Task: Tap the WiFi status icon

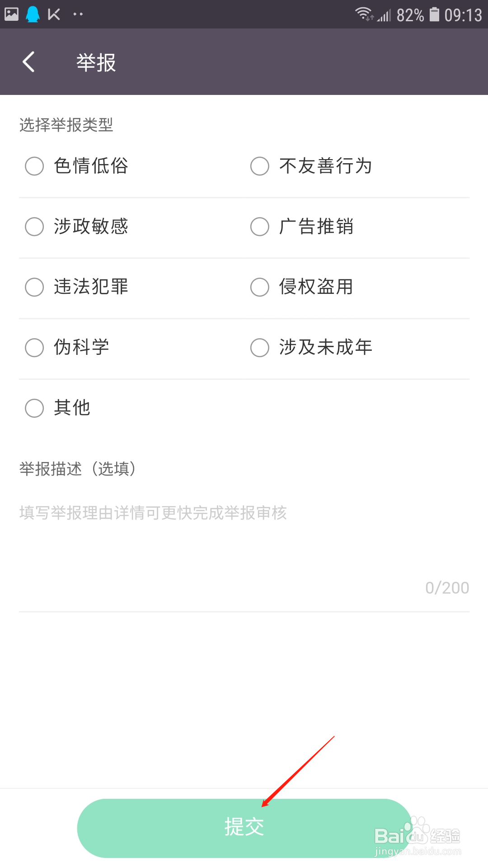Action: [x=364, y=14]
